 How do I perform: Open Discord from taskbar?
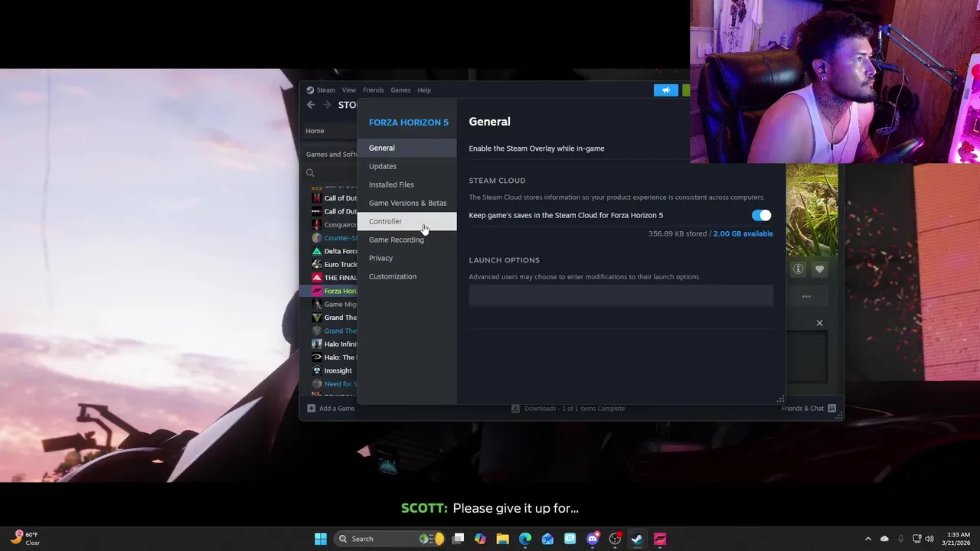593,539
